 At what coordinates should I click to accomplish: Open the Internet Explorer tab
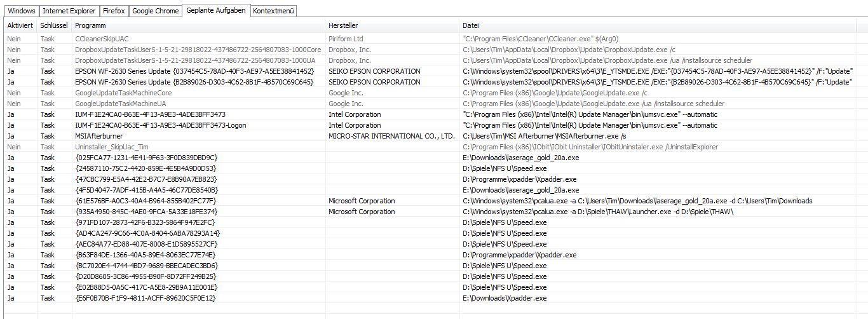tap(69, 11)
